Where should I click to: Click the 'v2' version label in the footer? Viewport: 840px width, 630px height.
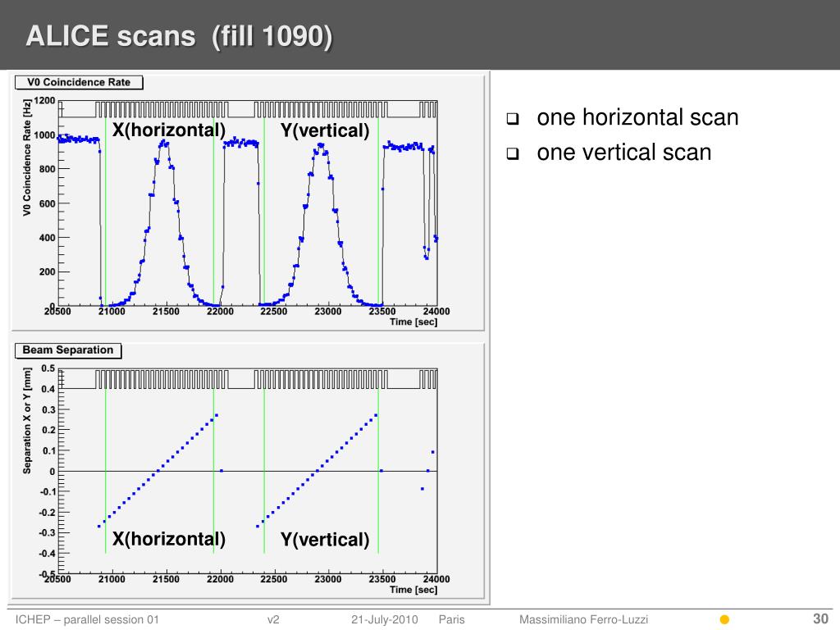point(273,619)
